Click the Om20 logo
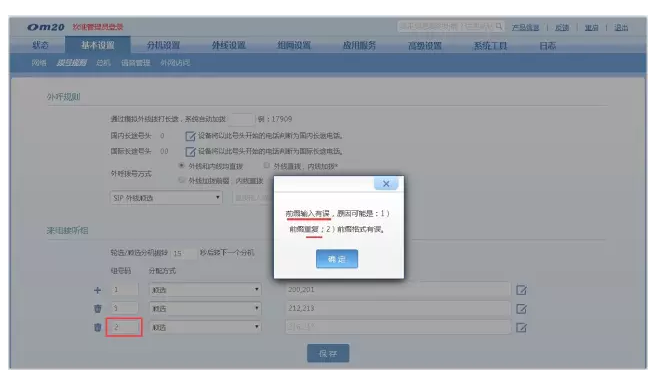 (x=46, y=27)
